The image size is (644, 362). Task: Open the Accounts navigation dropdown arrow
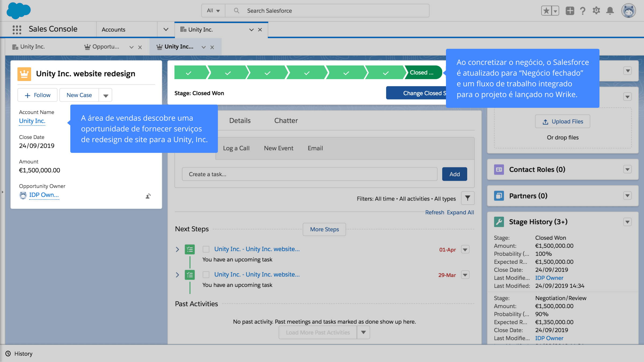(x=166, y=29)
